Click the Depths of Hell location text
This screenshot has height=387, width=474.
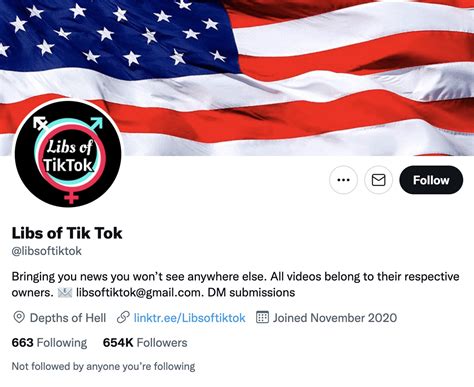click(68, 318)
